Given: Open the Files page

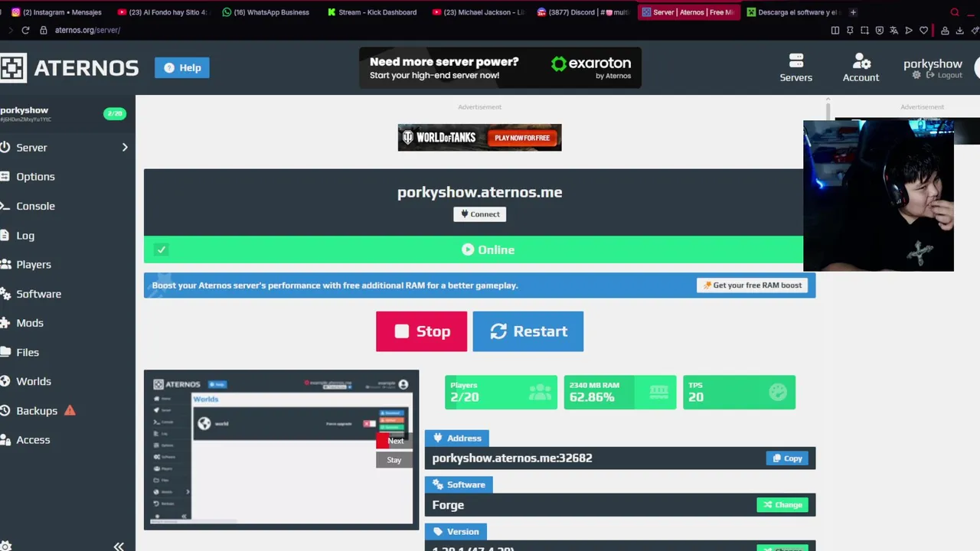Looking at the screenshot, I should (x=28, y=352).
